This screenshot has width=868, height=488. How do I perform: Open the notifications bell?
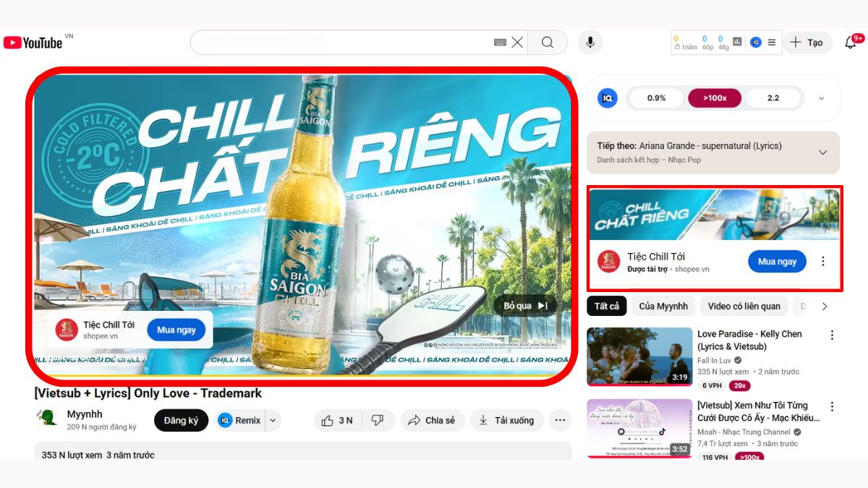click(851, 43)
